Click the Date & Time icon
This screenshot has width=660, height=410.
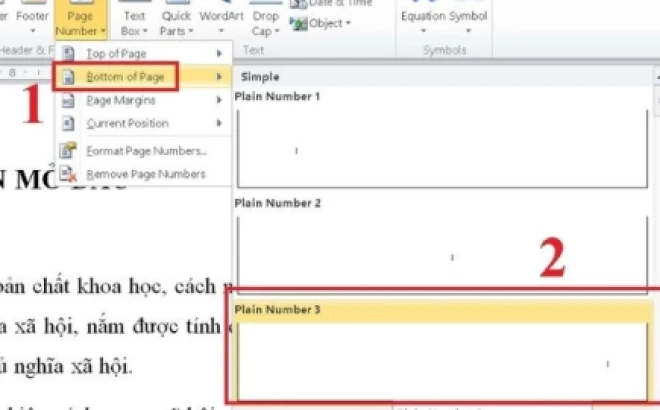(298, 4)
